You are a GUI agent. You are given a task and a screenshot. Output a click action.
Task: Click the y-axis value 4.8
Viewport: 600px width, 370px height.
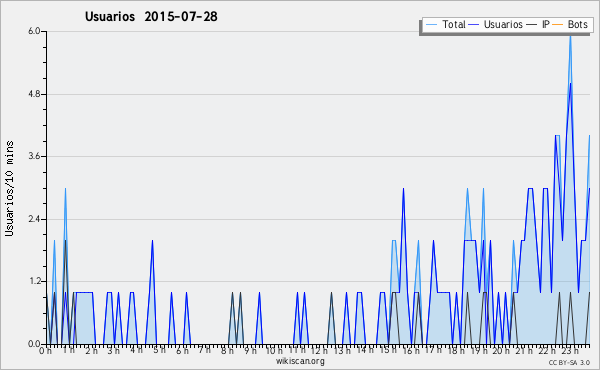pyautogui.click(x=34, y=94)
